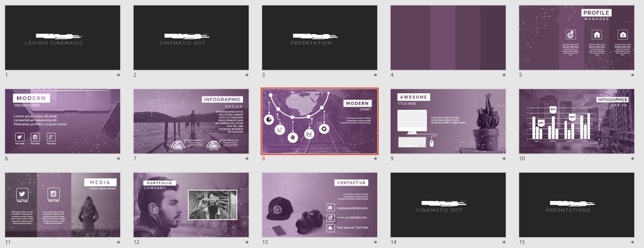Select slide 2 Cinematic Dot thumbnail
644x248 pixels.
click(x=191, y=38)
